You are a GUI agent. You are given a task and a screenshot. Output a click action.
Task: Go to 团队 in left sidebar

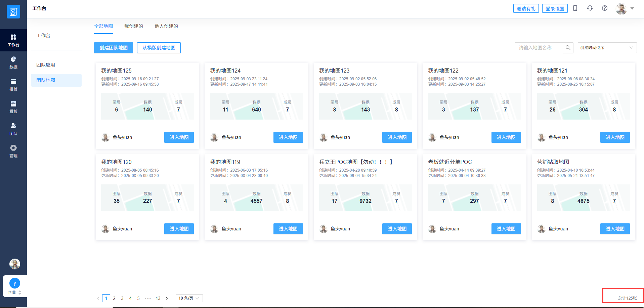click(x=13, y=129)
